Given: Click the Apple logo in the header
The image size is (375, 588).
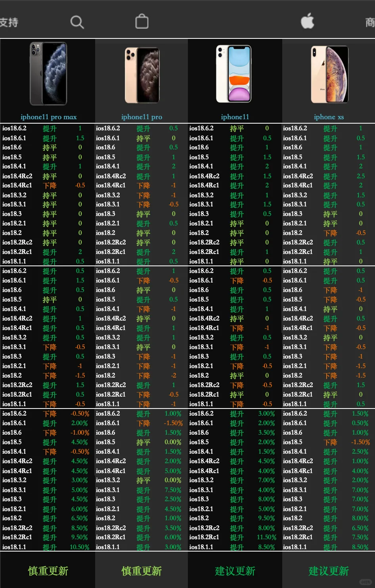Looking at the screenshot, I should pyautogui.click(x=307, y=20).
